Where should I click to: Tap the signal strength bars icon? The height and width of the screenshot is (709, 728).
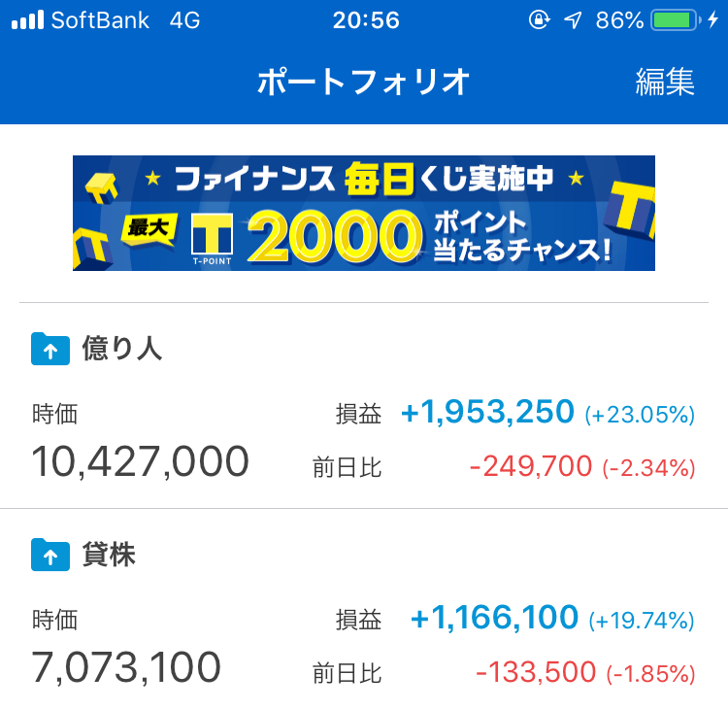click(x=27, y=20)
